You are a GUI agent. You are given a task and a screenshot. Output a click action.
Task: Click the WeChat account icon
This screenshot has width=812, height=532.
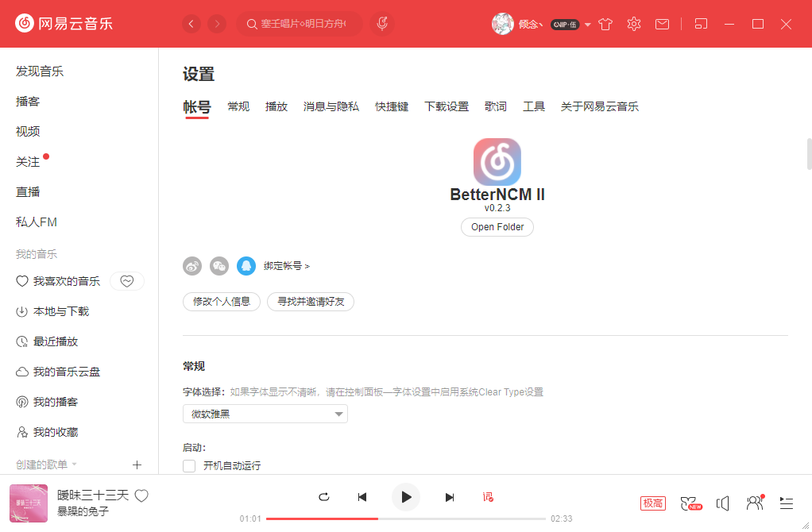(219, 266)
